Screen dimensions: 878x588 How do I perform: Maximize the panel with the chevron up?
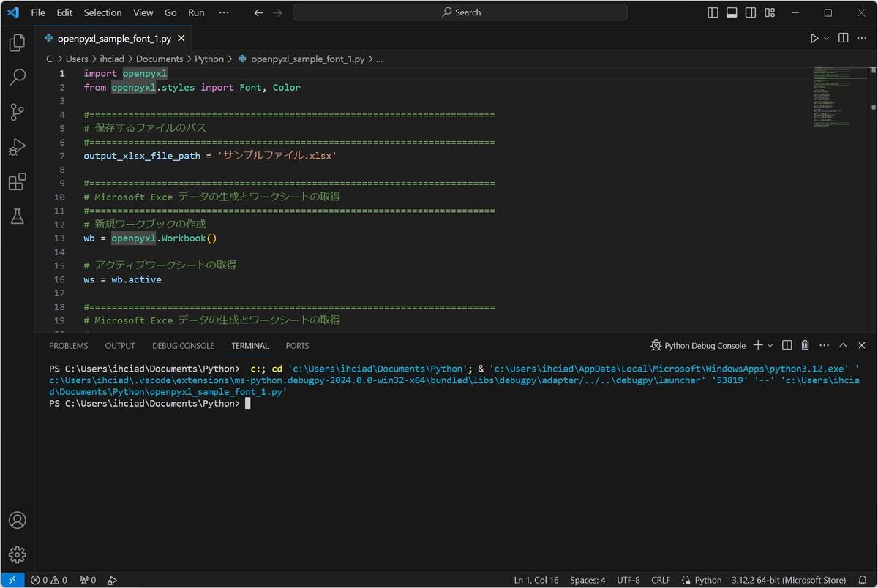pos(843,345)
